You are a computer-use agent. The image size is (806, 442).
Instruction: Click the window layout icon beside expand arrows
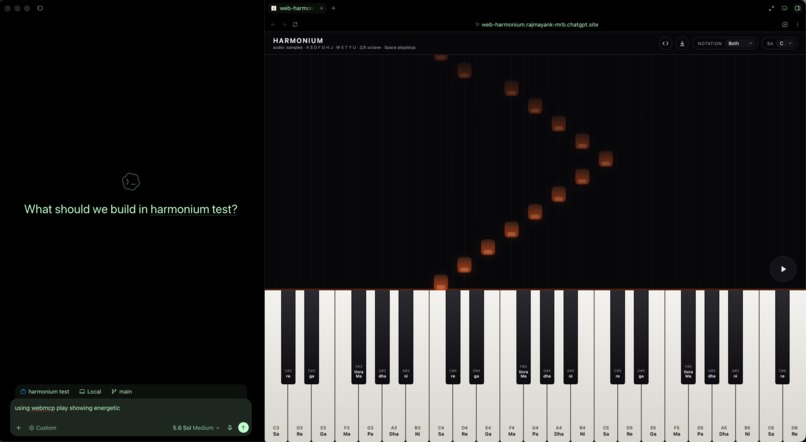(784, 8)
